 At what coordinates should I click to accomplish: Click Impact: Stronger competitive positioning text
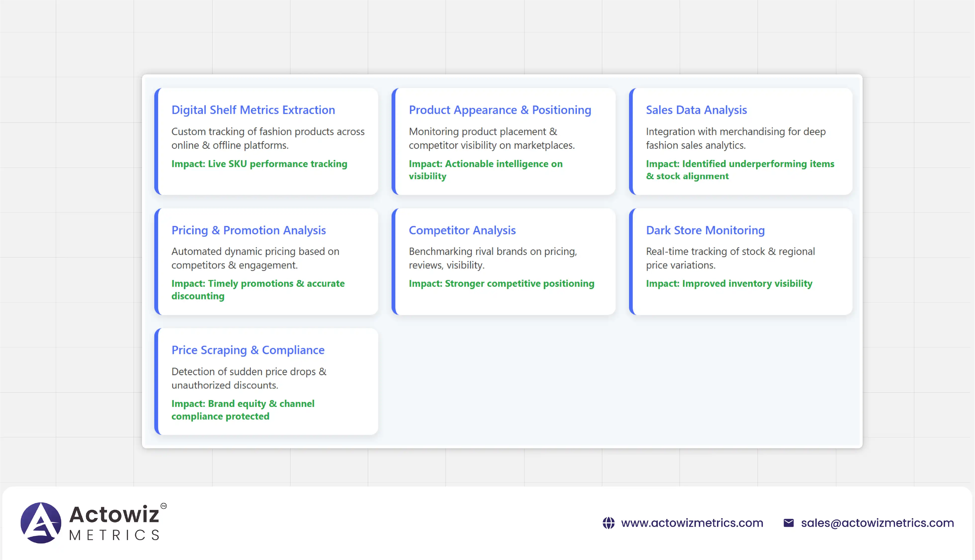point(501,283)
